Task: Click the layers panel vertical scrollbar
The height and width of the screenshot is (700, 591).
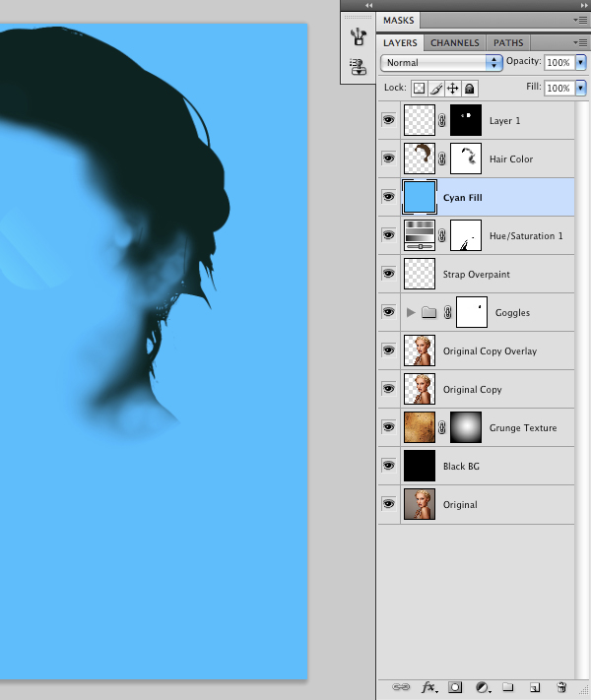Action: point(581,390)
